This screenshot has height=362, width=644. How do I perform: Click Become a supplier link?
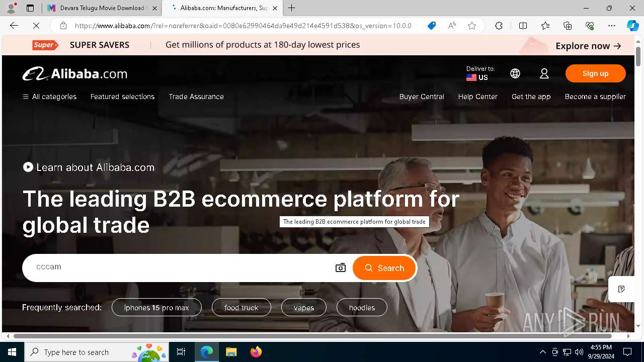tap(595, 97)
